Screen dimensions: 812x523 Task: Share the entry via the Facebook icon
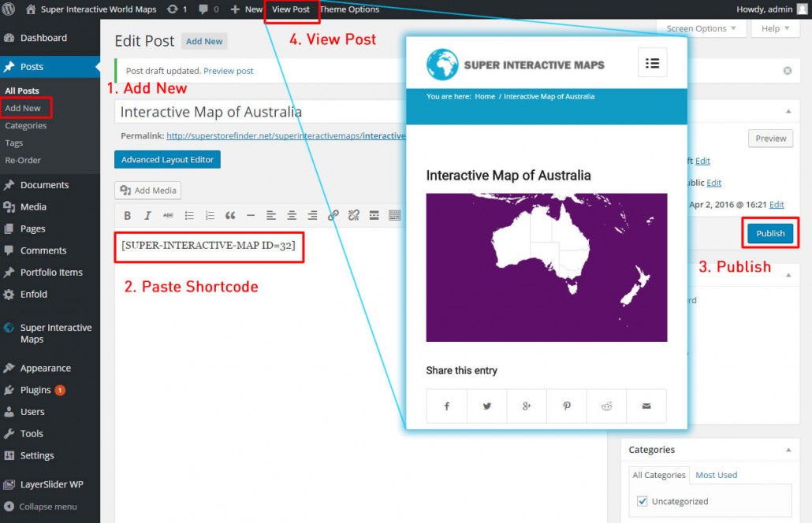point(446,406)
